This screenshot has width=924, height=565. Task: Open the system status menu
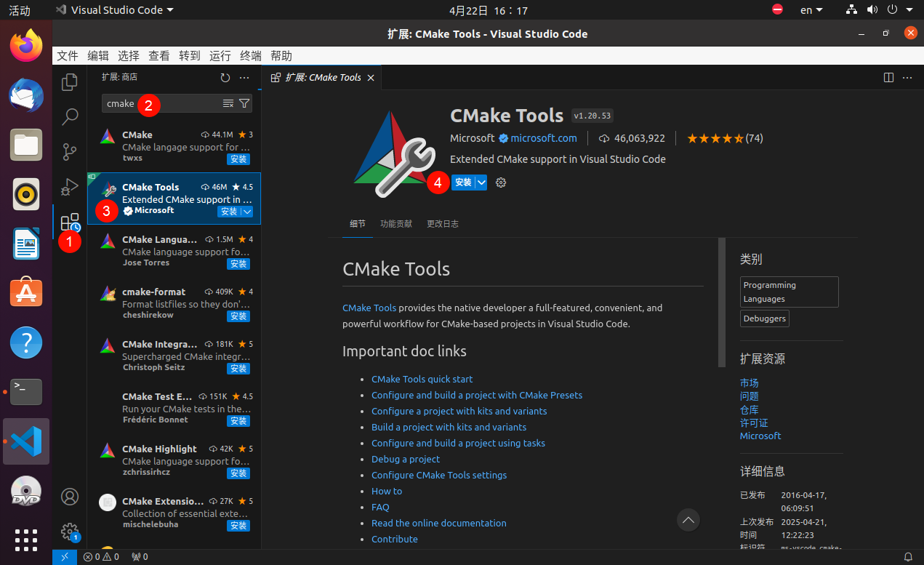click(x=880, y=10)
